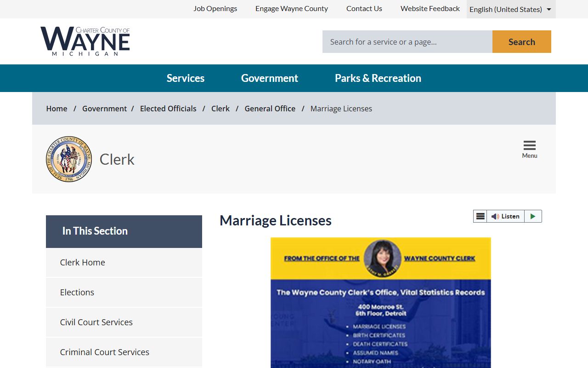Focus the service search field
The height and width of the screenshot is (368, 588).
tap(407, 42)
